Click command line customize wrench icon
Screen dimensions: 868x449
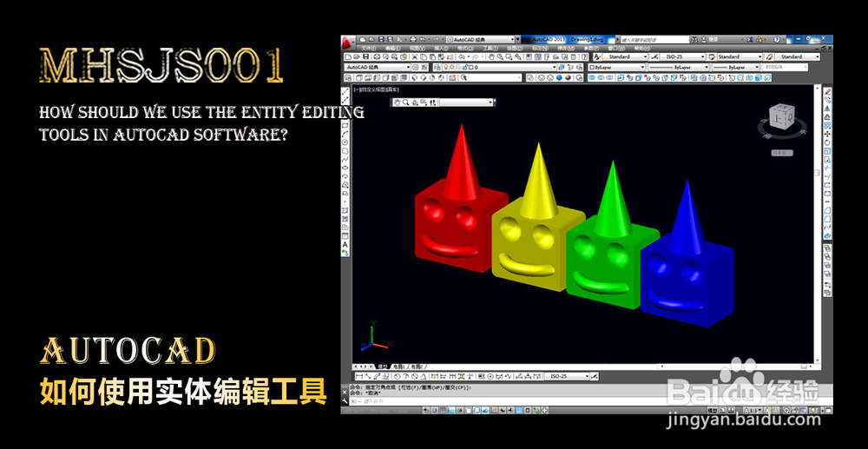pos(345,401)
